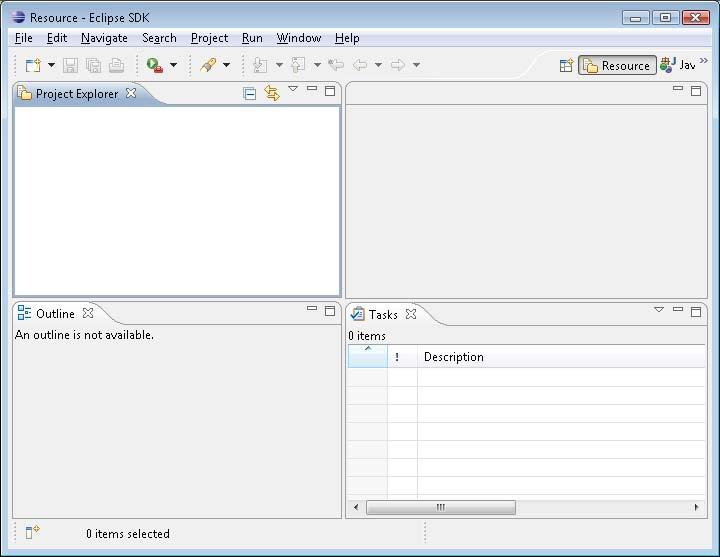Maximize the Project Explorer view
This screenshot has height=557, width=720.
[x=330, y=91]
